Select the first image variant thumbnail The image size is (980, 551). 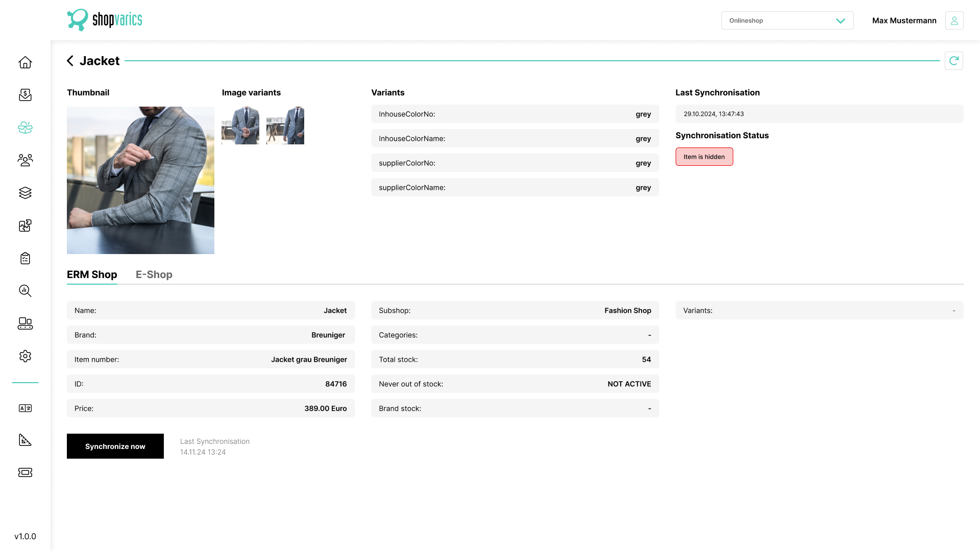coord(240,126)
